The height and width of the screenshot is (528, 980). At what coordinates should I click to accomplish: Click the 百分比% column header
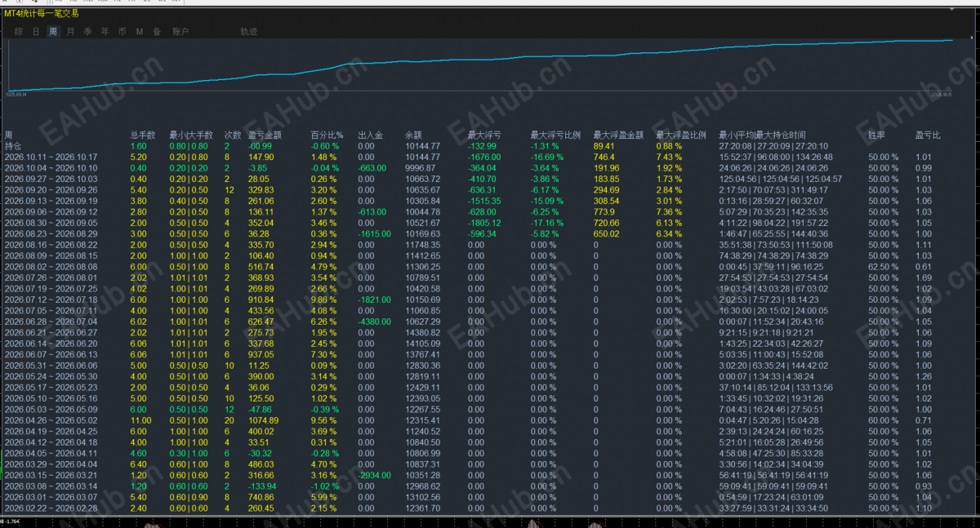[x=327, y=135]
